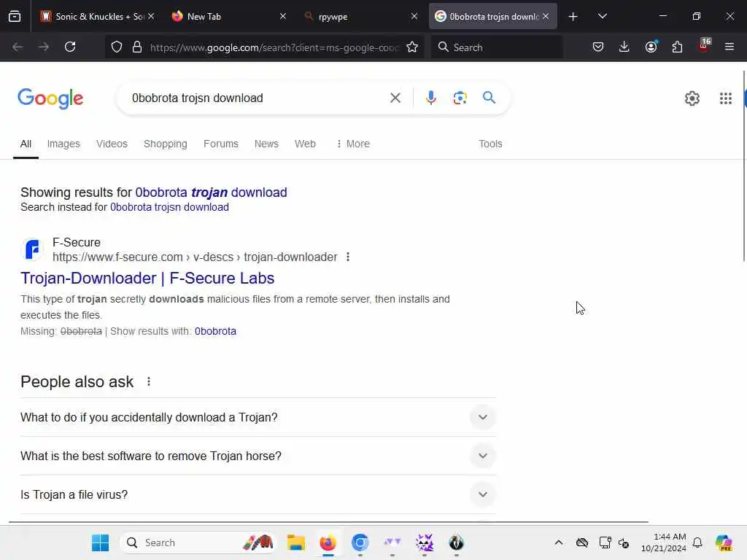This screenshot has width=747, height=560.
Task: Submit search with magnifying glass
Action: click(489, 98)
